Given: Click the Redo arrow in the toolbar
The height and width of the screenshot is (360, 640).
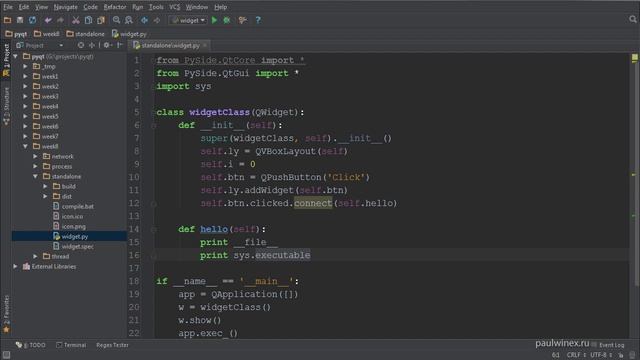Looking at the screenshot, I should pyautogui.click(x=60, y=20).
